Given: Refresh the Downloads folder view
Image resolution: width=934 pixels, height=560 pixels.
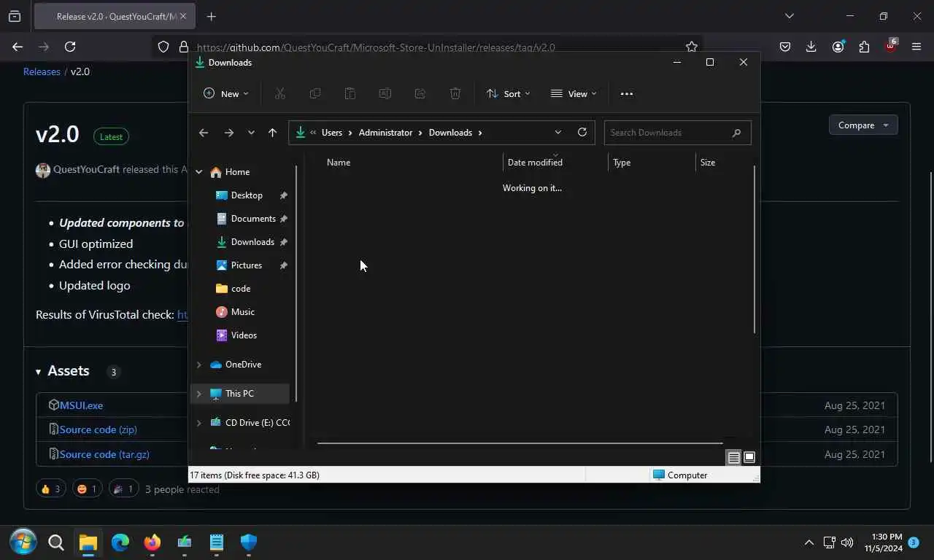Looking at the screenshot, I should click(582, 132).
